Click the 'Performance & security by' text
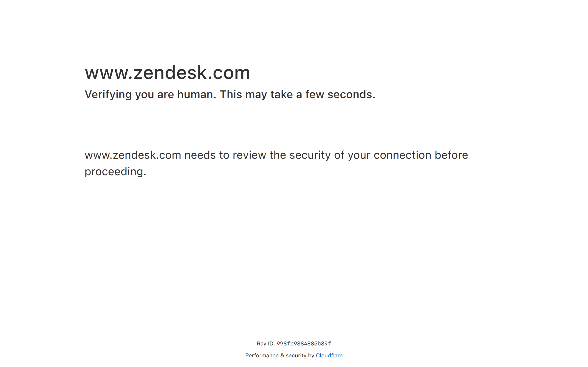588x367 pixels. tap(280, 355)
